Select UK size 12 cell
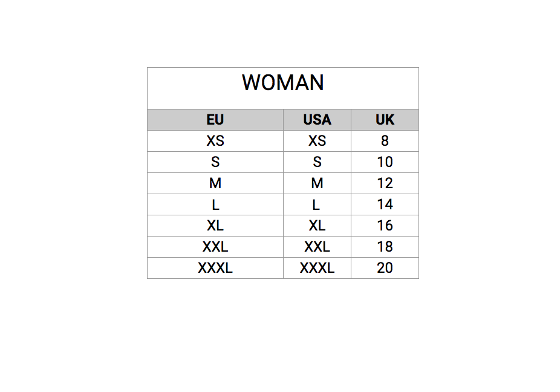Viewport: 560px width, 392px height. (385, 183)
